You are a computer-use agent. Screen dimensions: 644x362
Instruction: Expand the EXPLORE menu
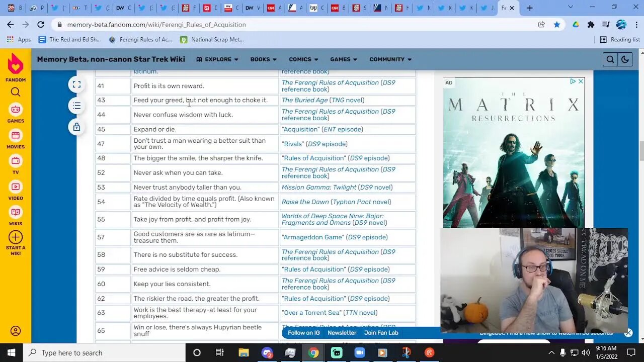pyautogui.click(x=217, y=59)
